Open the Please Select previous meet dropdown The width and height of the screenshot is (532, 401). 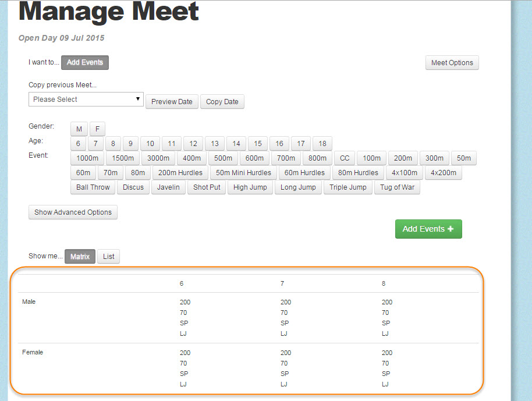click(x=86, y=100)
